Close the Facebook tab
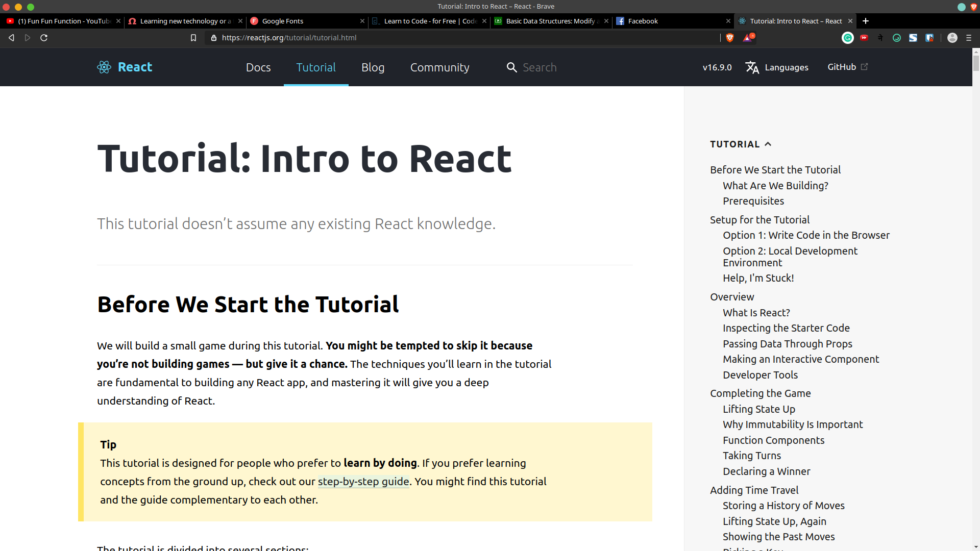Image resolution: width=980 pixels, height=551 pixels. 728,21
